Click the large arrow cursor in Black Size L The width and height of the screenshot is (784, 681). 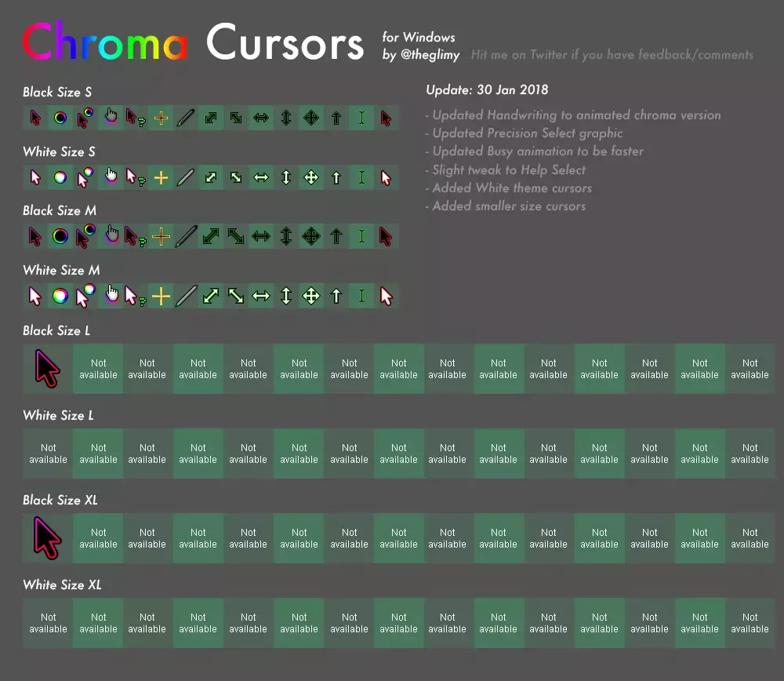click(x=47, y=367)
